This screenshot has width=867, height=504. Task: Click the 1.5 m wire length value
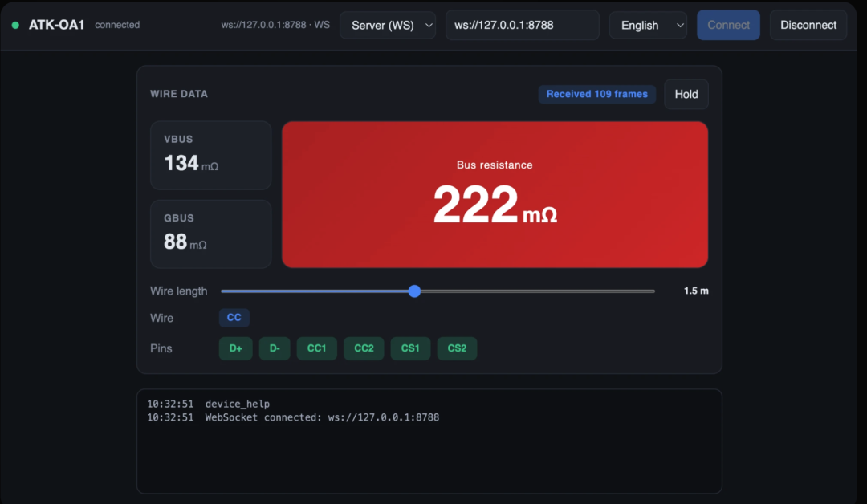(695, 291)
